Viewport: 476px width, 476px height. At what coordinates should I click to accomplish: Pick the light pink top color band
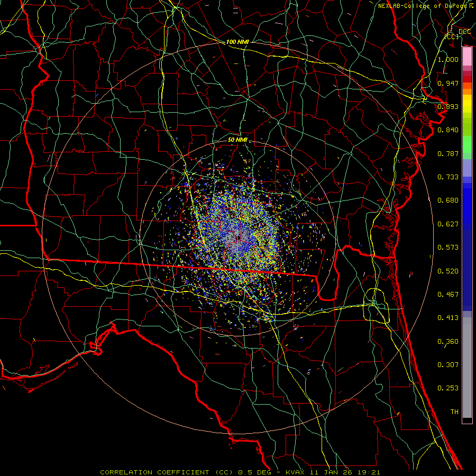(x=467, y=57)
